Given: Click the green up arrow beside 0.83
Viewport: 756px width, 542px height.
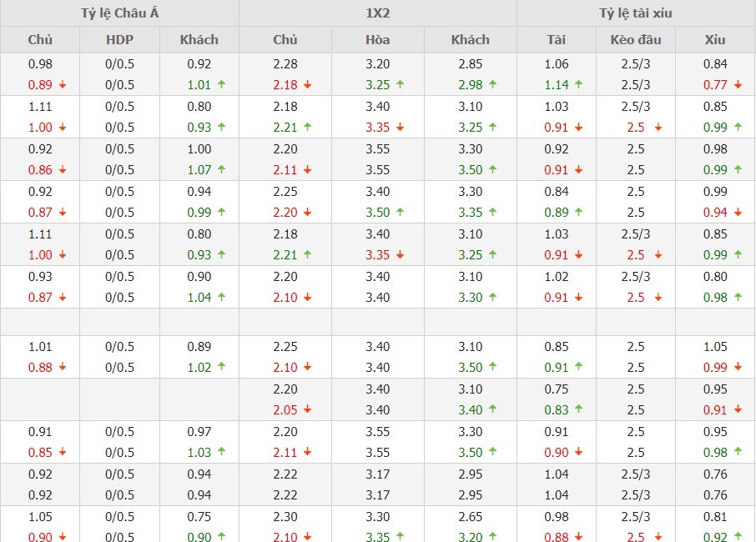Looking at the screenshot, I should point(577,410).
